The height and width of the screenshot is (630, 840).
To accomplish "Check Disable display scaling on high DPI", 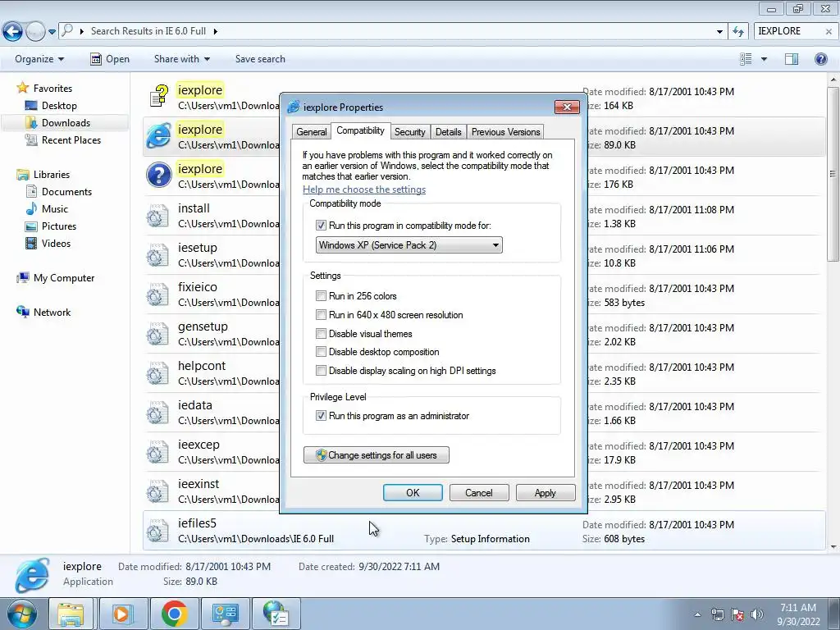I will (321, 371).
